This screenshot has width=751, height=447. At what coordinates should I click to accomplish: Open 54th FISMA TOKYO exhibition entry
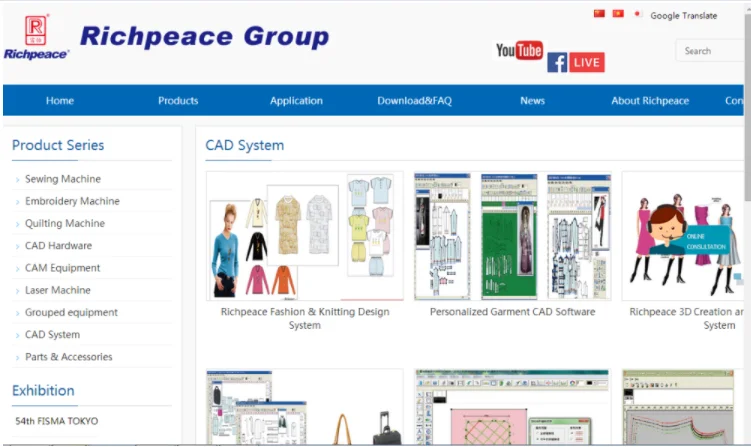pyautogui.click(x=57, y=421)
